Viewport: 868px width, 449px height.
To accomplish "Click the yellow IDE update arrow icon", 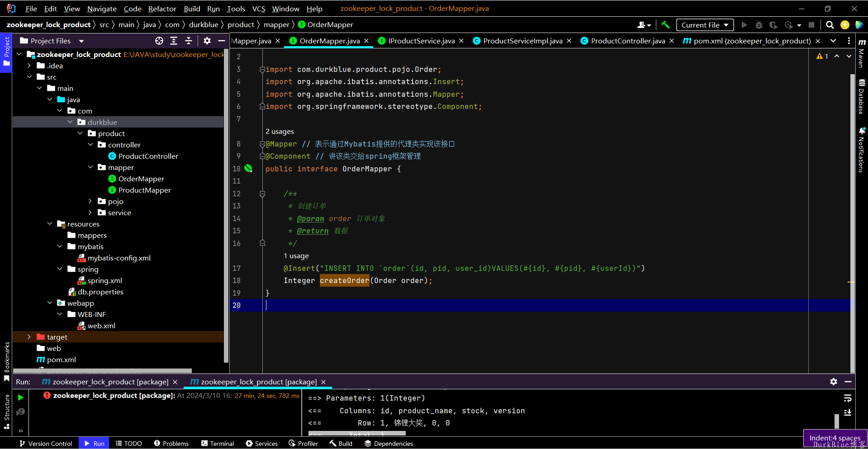I will click(844, 25).
